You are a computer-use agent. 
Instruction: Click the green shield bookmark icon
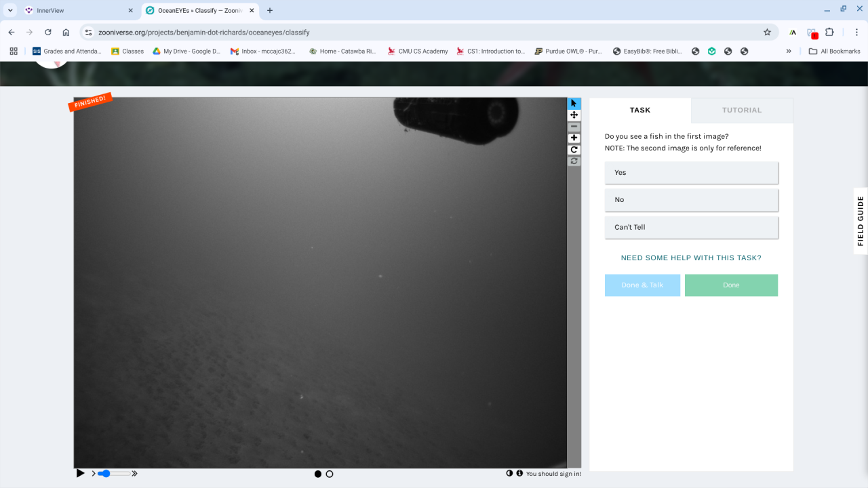pos(711,51)
